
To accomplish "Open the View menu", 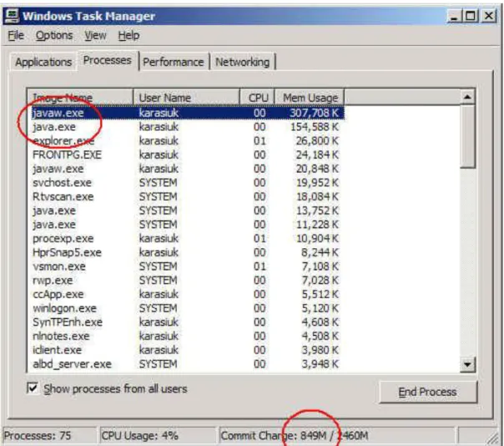I will pos(95,35).
